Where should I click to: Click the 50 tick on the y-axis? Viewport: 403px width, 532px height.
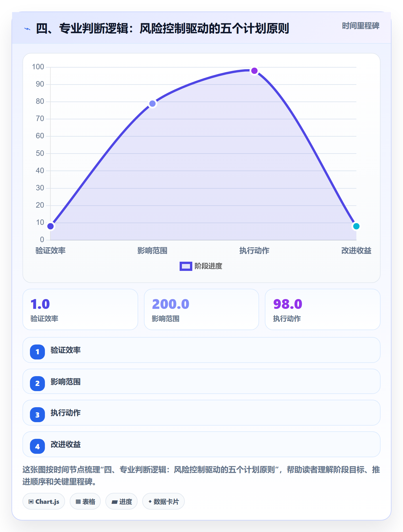(x=40, y=154)
